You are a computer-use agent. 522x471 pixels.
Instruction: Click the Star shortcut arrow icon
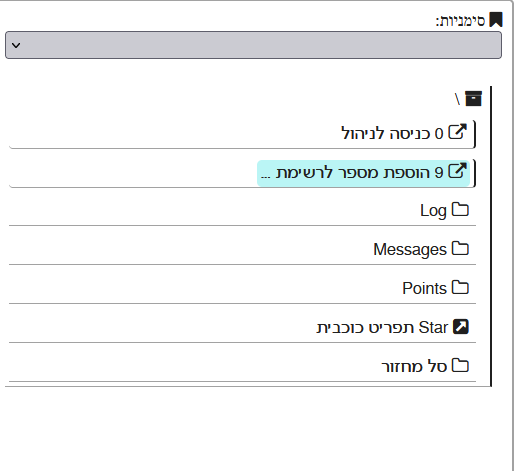point(461,326)
